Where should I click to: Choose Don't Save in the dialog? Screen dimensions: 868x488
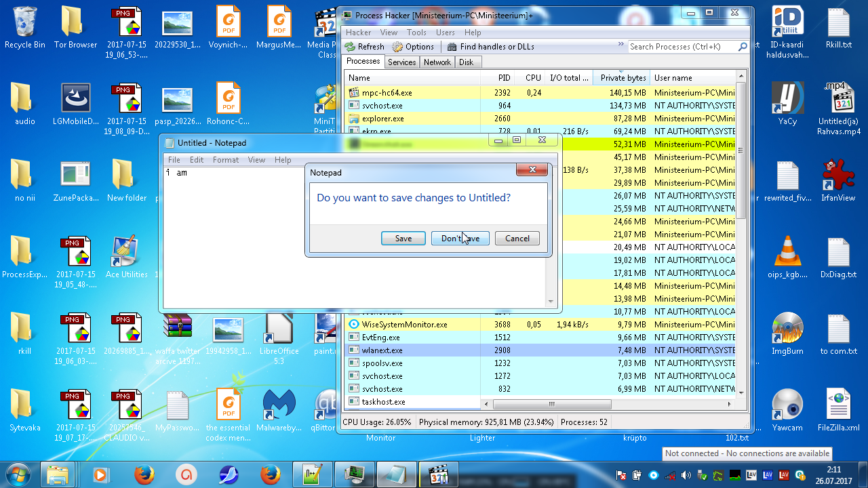(x=460, y=238)
